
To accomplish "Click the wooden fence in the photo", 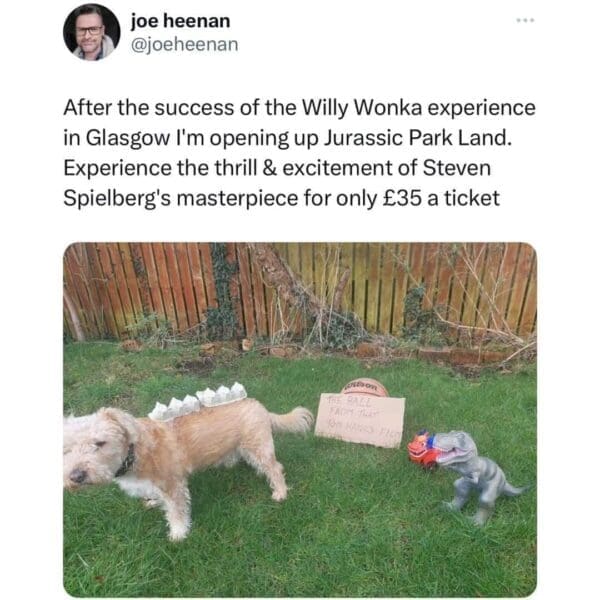I will pos(300,289).
